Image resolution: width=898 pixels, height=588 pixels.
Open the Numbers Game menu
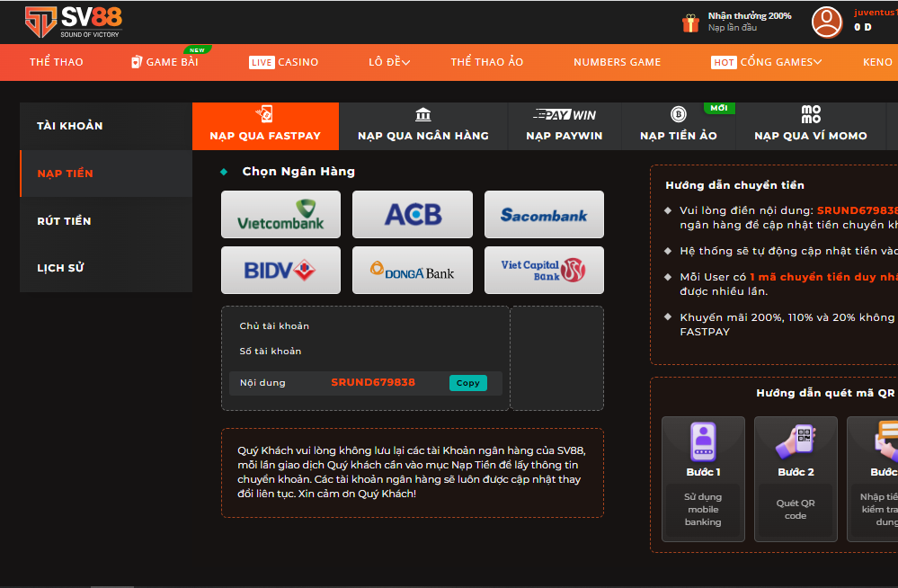618,62
